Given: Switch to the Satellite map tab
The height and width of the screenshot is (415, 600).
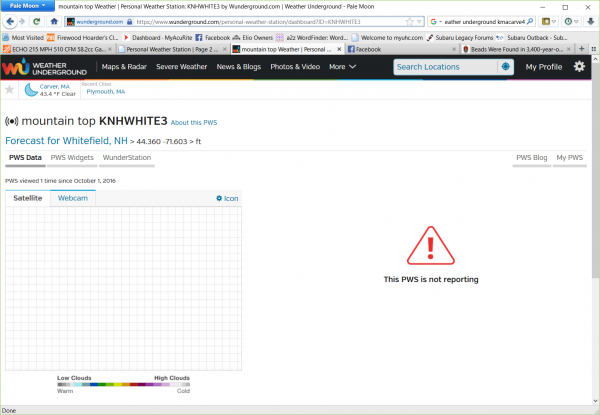Looking at the screenshot, I should (x=28, y=198).
